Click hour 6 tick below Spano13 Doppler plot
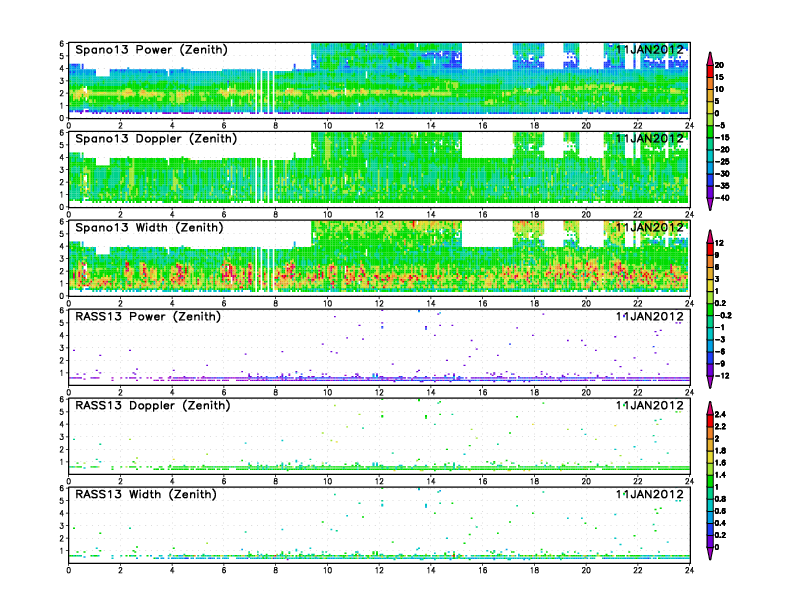Screen dimensions: 792x612 coord(224,215)
